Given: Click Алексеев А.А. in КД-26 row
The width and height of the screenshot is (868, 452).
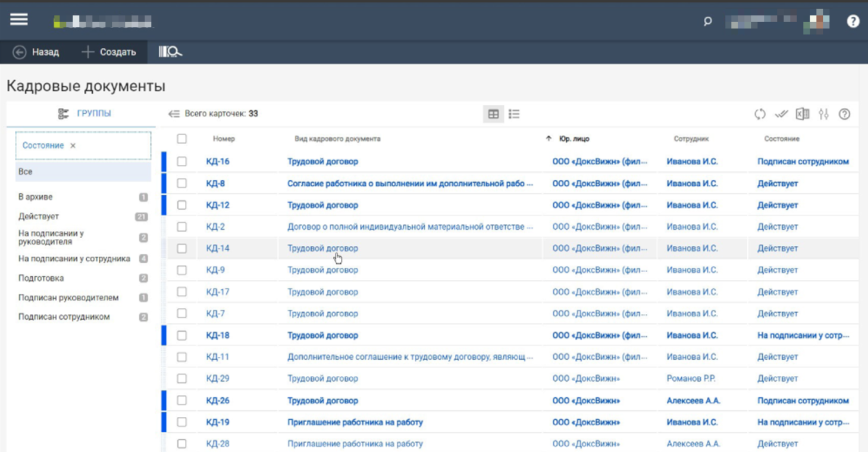Looking at the screenshot, I should click(694, 401).
